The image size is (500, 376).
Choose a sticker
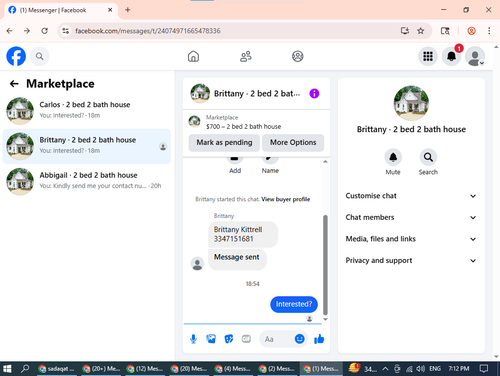229,339
